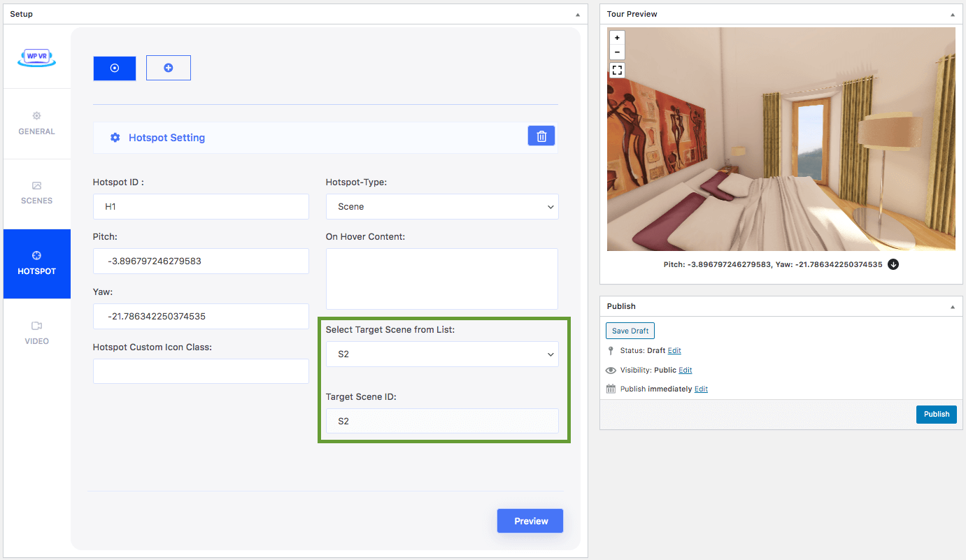
Task: Open the Video tab
Action: click(x=36, y=333)
